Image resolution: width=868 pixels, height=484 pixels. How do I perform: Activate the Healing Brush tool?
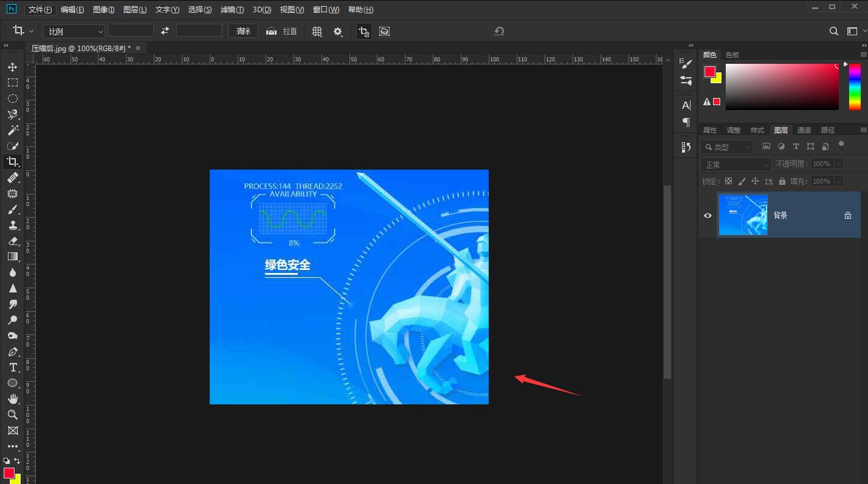point(13,178)
